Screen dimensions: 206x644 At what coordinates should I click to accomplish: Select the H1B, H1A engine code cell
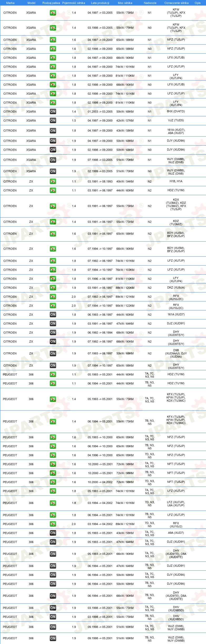point(176,181)
